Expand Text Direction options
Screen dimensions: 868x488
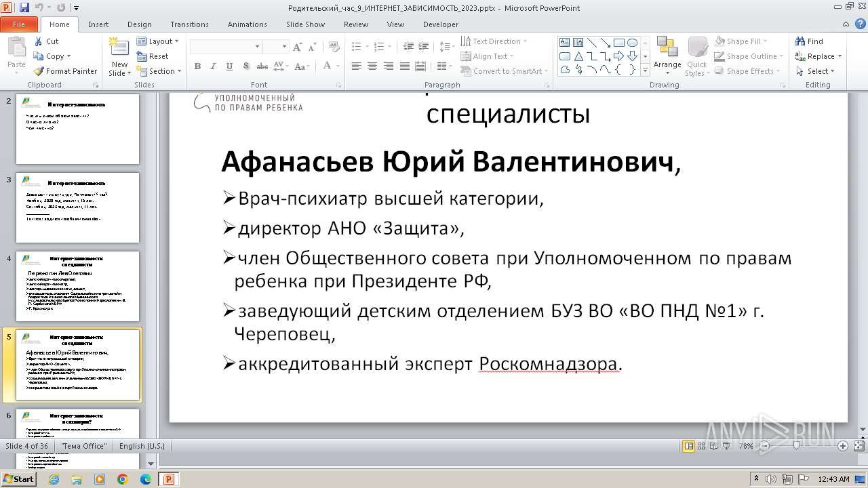point(494,41)
